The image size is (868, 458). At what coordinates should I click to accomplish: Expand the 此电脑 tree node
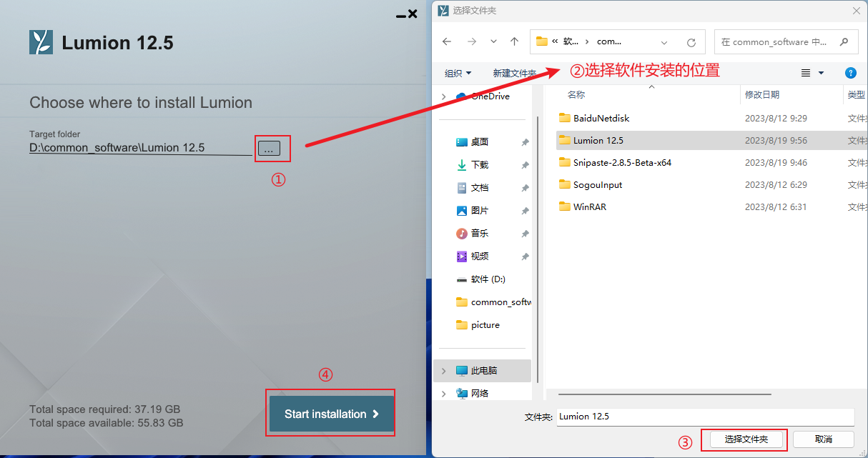tap(444, 371)
